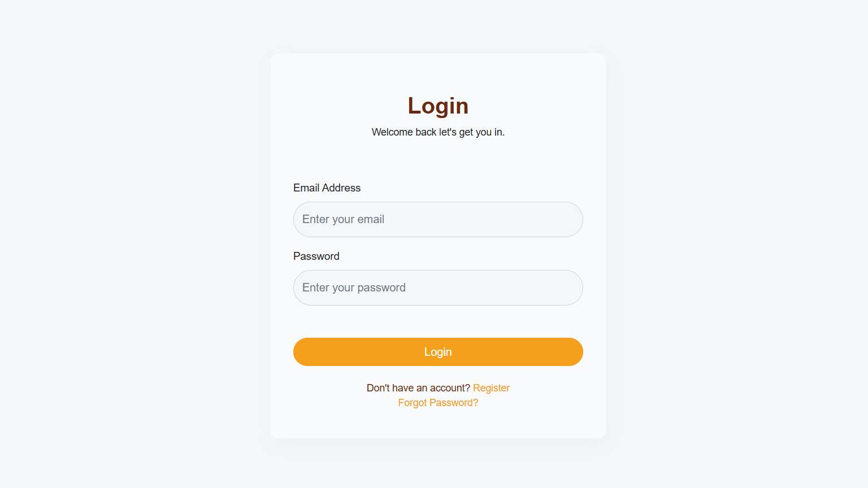Submit the form with the Login button

pyautogui.click(x=438, y=352)
